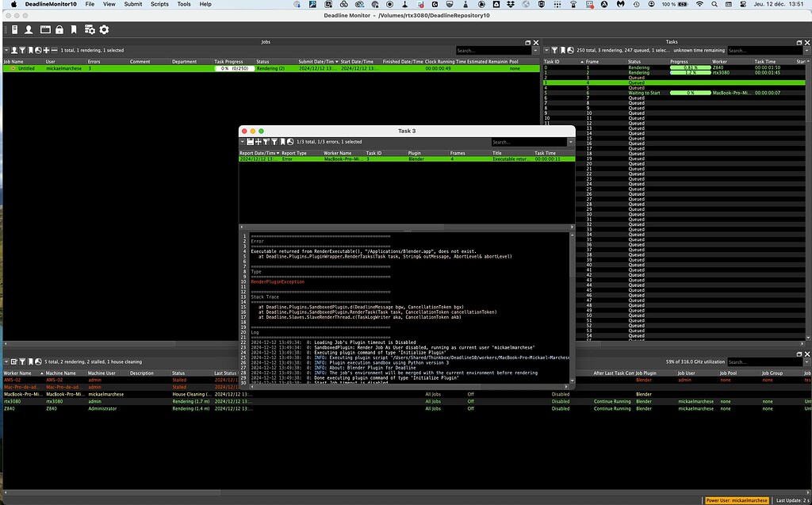Open the Tools menu
This screenshot has width=812, height=505.
tap(184, 4)
